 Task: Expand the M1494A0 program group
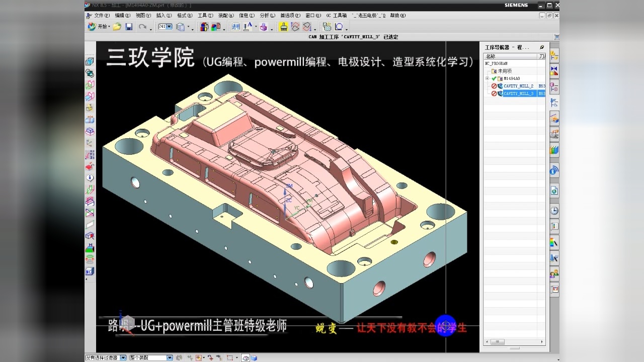(487, 78)
